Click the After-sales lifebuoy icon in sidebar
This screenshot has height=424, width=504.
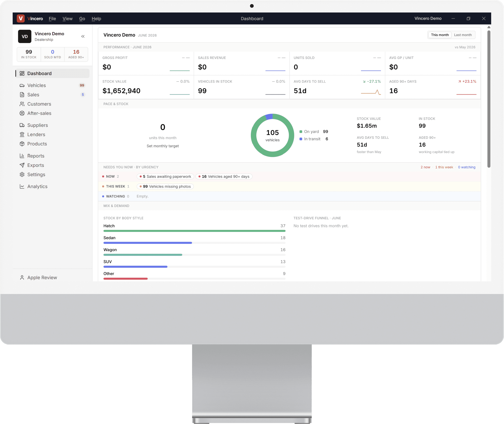click(x=22, y=113)
